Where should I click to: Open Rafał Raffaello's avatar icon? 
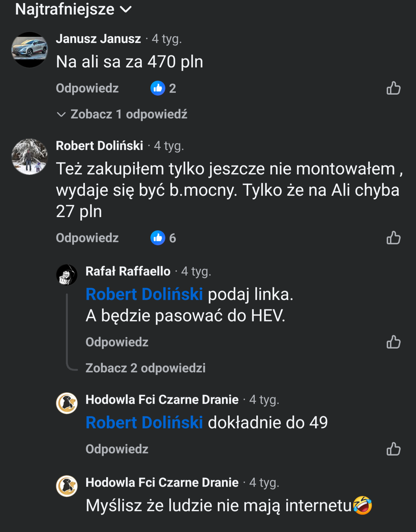coord(67,275)
